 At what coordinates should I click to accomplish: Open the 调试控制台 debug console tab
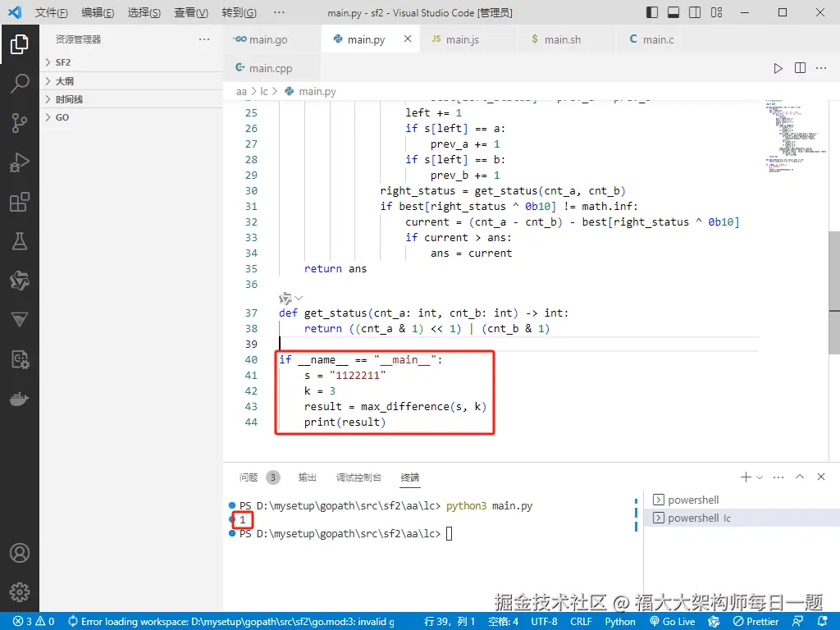(x=358, y=477)
